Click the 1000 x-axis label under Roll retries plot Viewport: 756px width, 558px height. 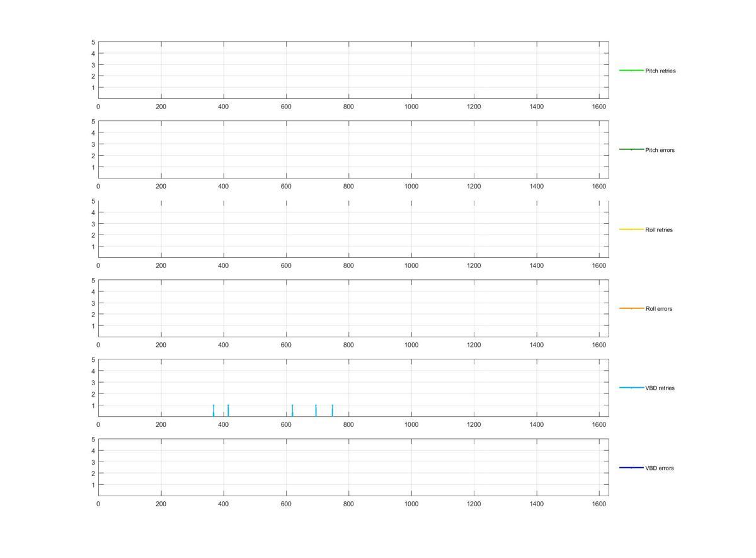coord(411,266)
